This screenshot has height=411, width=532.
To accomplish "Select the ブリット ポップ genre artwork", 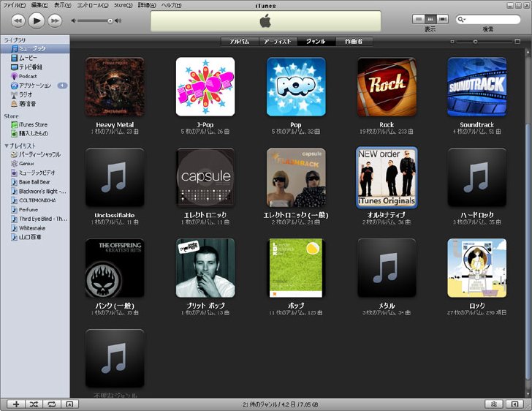I will (x=205, y=268).
